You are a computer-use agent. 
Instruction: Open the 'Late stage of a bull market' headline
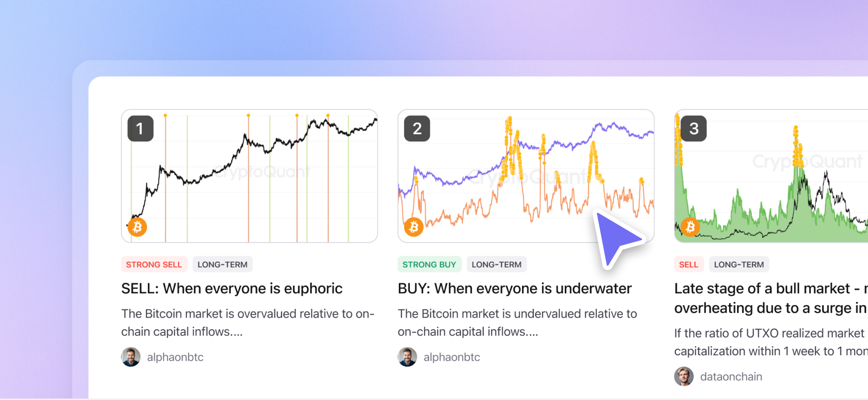pos(769,298)
